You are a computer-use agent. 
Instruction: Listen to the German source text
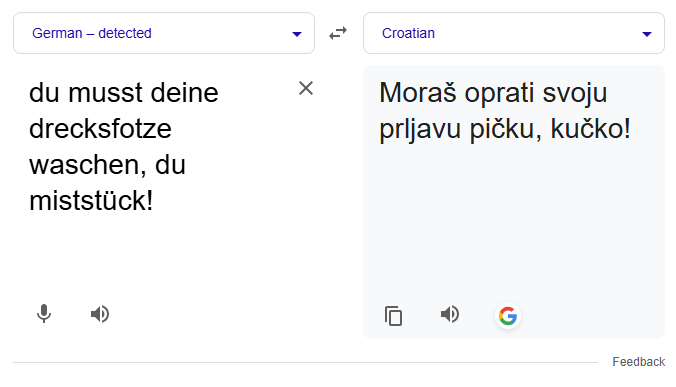pos(100,314)
